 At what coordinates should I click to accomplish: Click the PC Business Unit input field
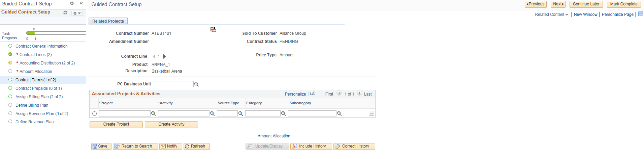[172, 84]
